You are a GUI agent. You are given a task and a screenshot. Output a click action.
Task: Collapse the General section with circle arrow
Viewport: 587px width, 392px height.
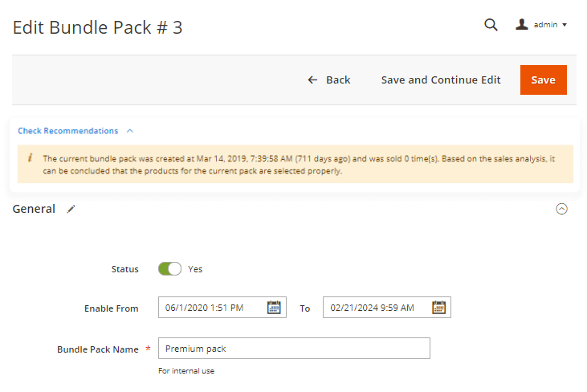562,209
